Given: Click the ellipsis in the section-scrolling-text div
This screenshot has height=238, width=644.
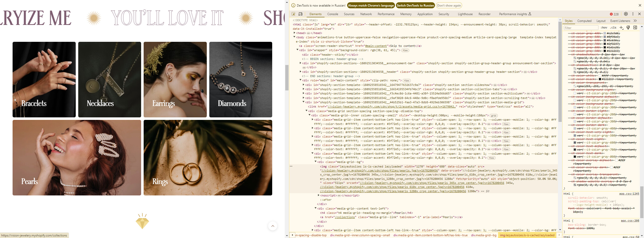Looking at the screenshot, I should coord(533,98).
